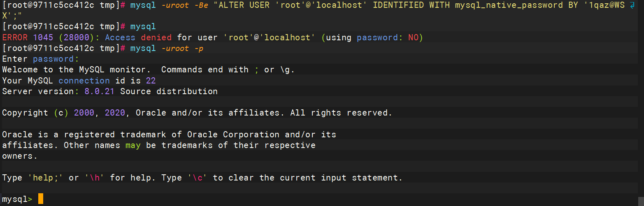Click the 'mysql -uroot -p' command
This screenshot has height=206, width=644.
(x=167, y=49)
